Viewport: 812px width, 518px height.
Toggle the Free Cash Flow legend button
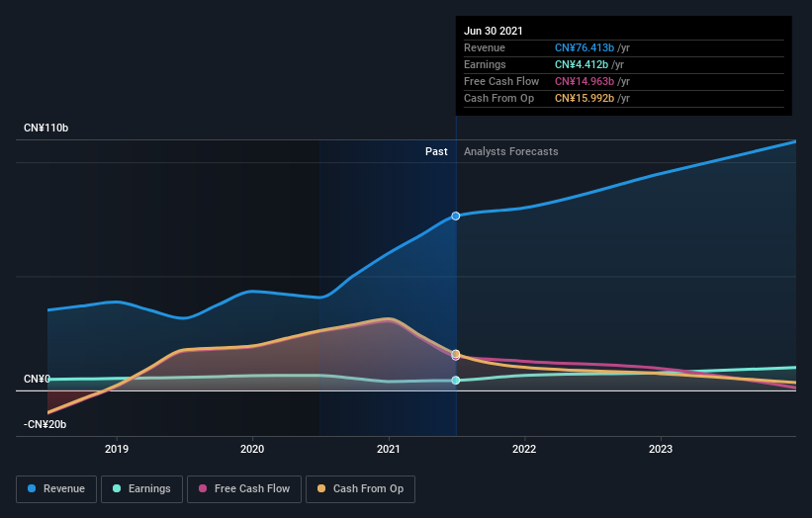click(x=244, y=489)
